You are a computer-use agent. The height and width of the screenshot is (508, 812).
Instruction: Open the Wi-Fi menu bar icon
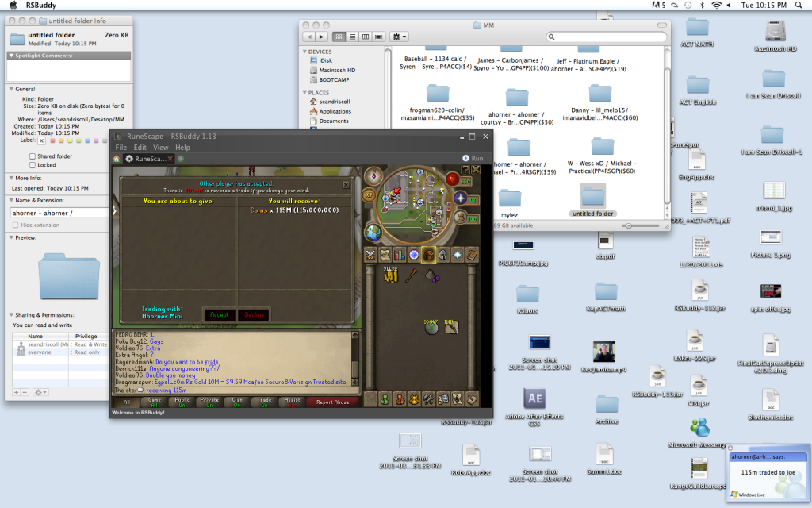coord(716,6)
